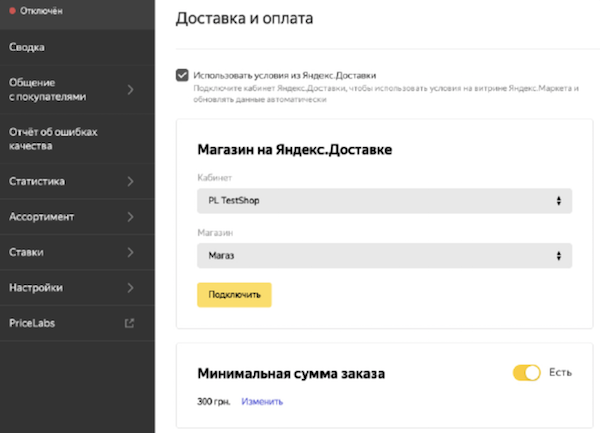Toggle Минимальная сумма заказа switch off
Screen dimensions: 600x433
coord(527,373)
